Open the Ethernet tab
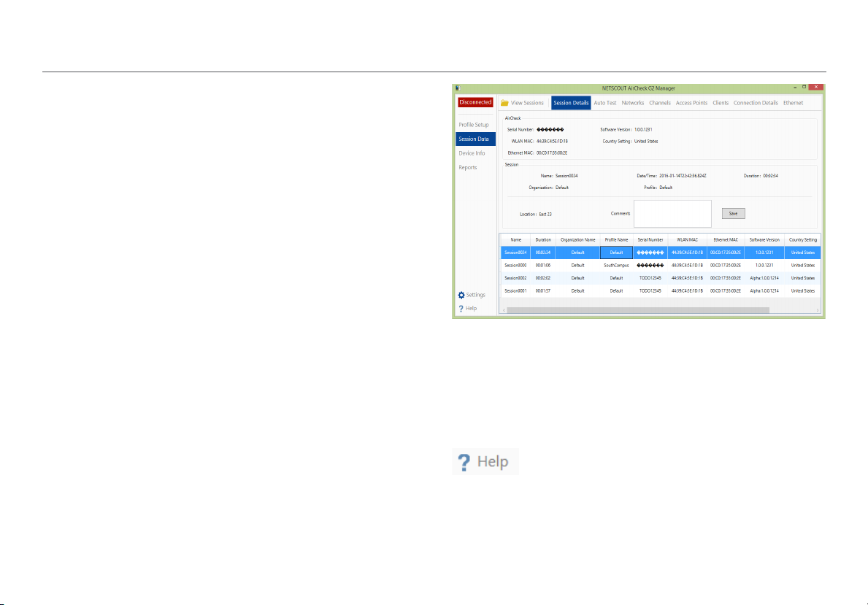This screenshot has width=868, height=605. click(794, 103)
